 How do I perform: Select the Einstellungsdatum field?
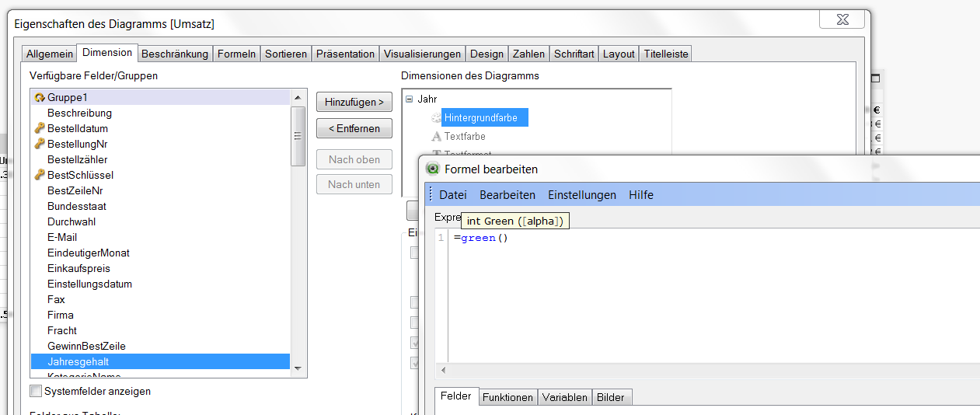pyautogui.click(x=160, y=284)
